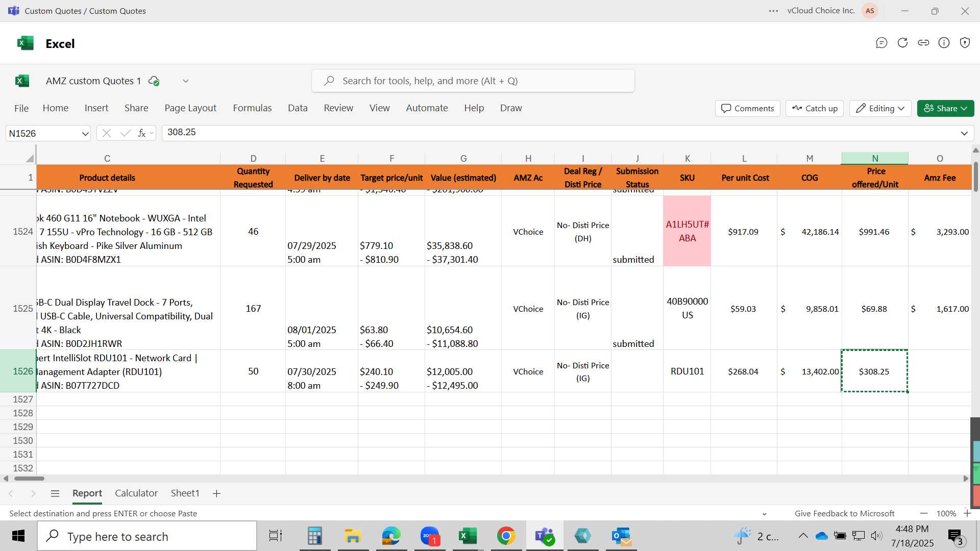Open Microsoft Edge from the taskbar
The height and width of the screenshot is (551, 980).
click(391, 536)
